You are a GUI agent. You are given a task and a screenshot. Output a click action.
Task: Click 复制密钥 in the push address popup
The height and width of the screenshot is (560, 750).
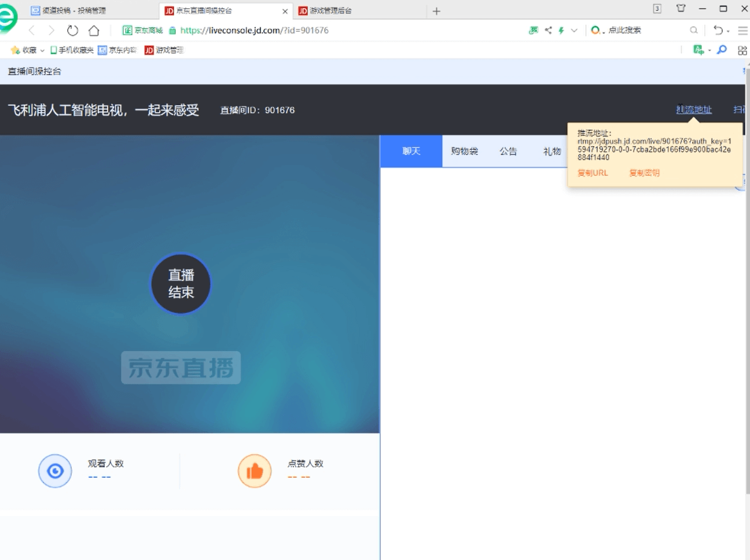click(644, 173)
